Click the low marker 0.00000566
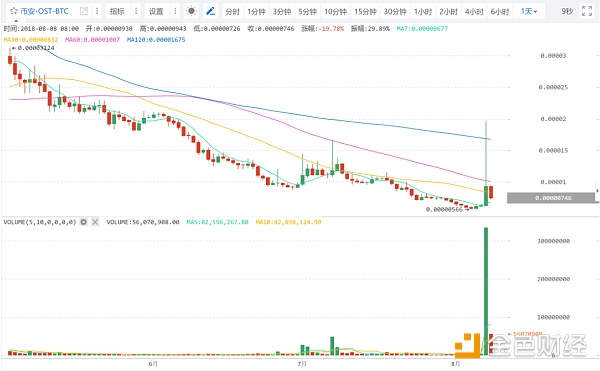 click(x=447, y=209)
